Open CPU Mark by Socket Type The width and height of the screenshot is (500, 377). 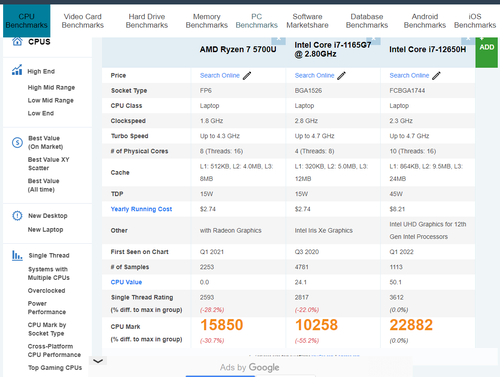click(47, 329)
